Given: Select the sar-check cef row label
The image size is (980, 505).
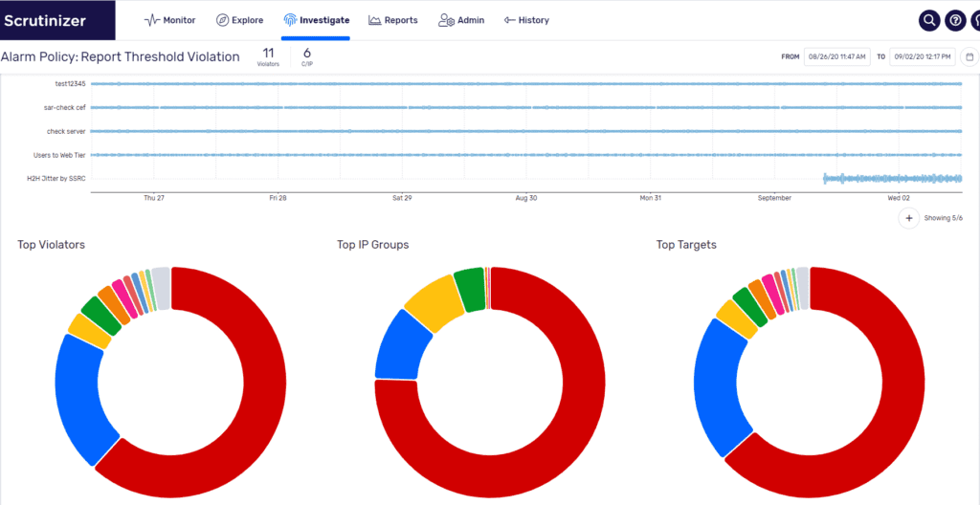Looking at the screenshot, I should pos(64,107).
